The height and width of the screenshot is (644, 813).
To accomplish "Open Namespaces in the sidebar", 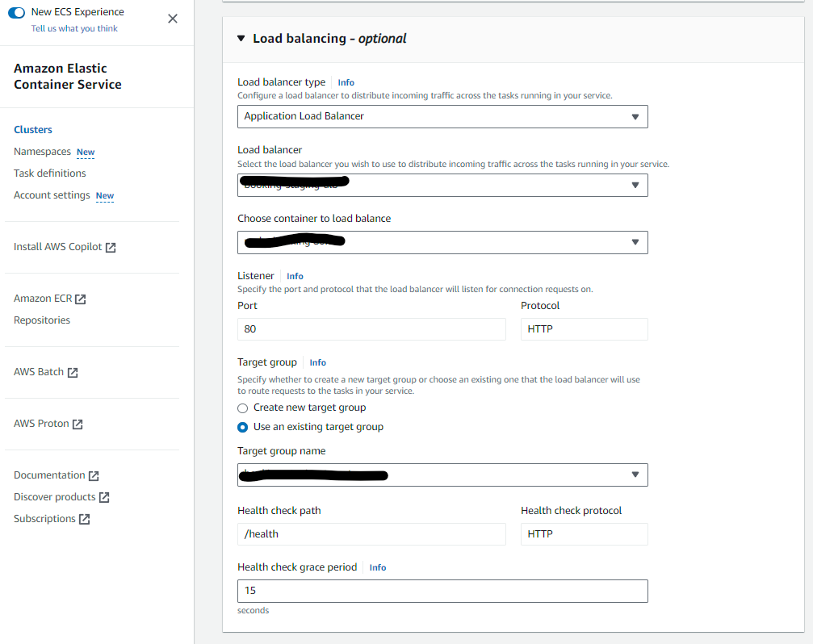I will [42, 151].
